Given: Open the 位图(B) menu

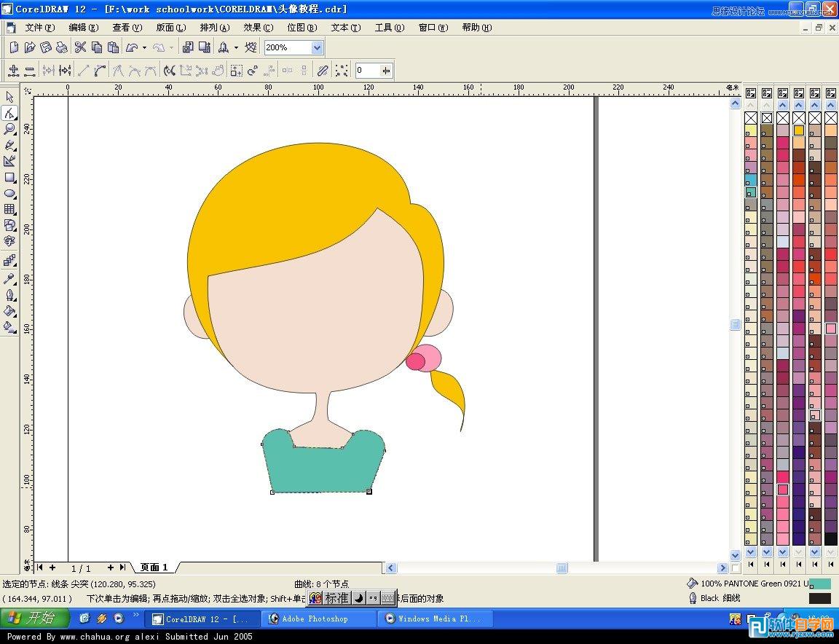Looking at the screenshot, I should click(302, 28).
